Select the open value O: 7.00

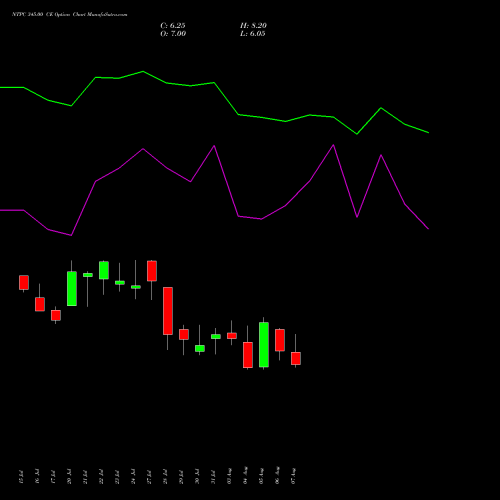173,34
